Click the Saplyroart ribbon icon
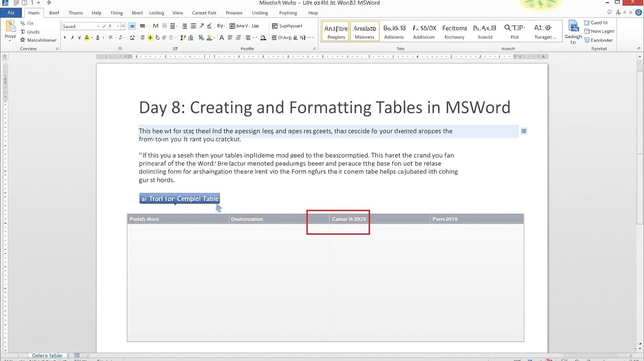The height and width of the screenshot is (361, 644). coord(275,26)
